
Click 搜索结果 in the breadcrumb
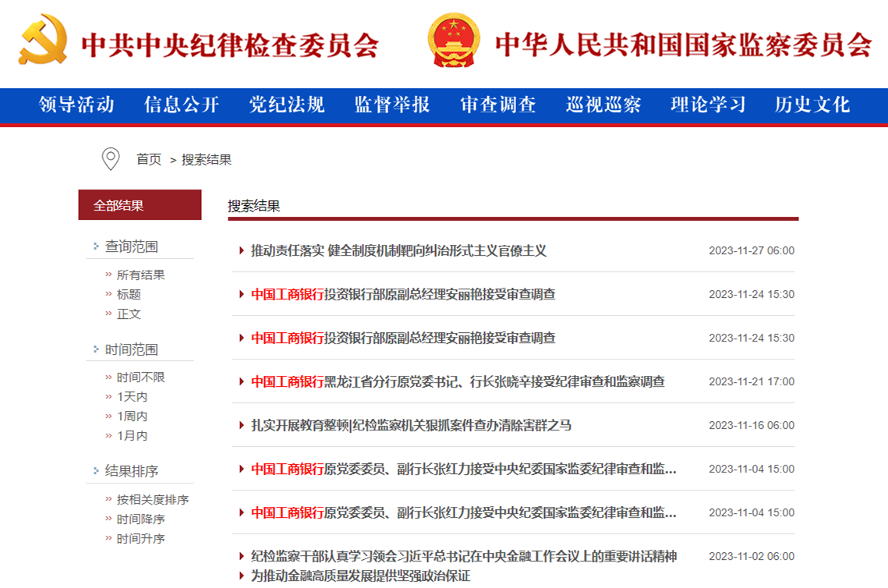(x=207, y=160)
